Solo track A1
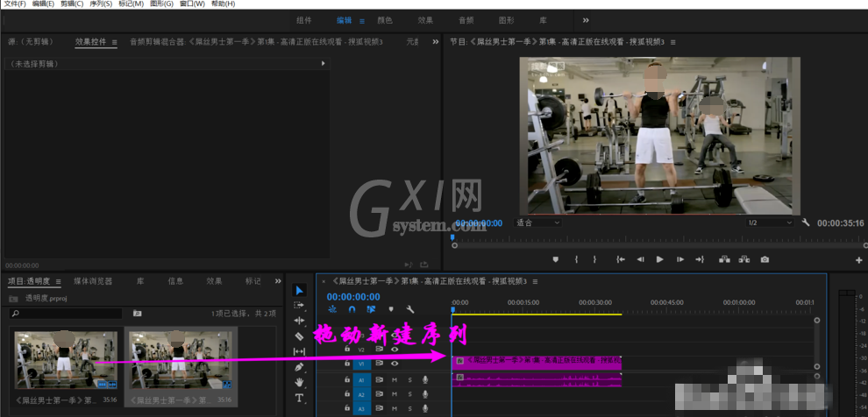This screenshot has height=417, width=868. tap(409, 380)
